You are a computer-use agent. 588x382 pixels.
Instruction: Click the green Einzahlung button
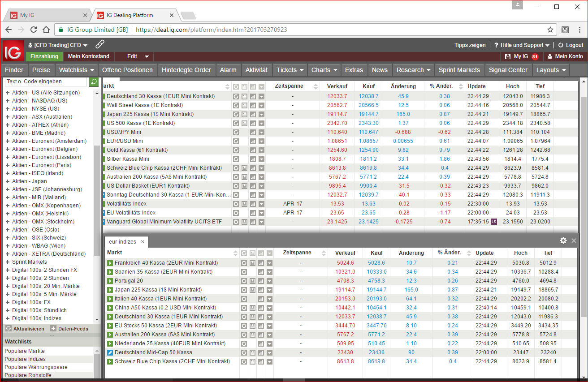(x=44, y=56)
